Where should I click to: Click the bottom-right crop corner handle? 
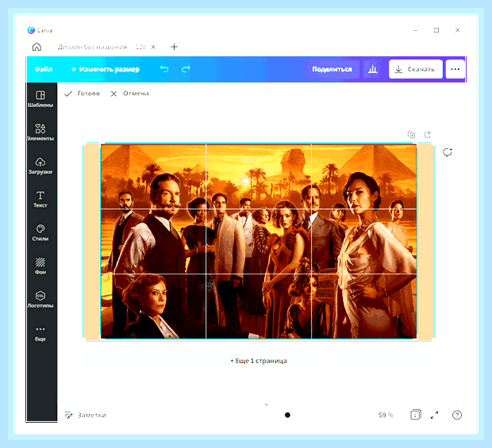417,339
